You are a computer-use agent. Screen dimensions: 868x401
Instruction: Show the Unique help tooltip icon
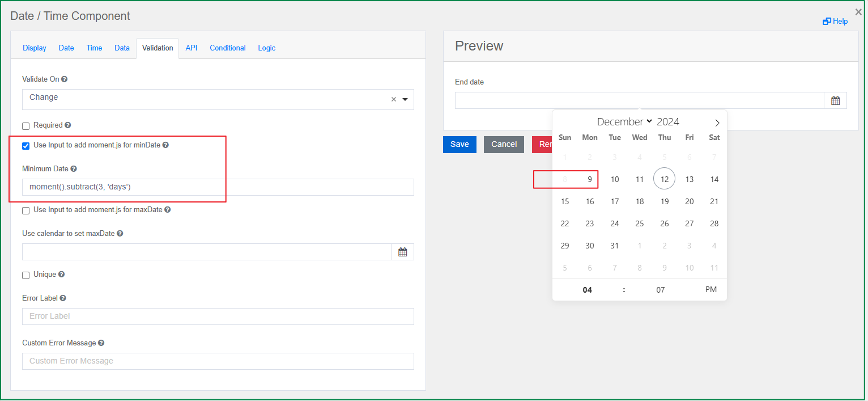coord(61,275)
